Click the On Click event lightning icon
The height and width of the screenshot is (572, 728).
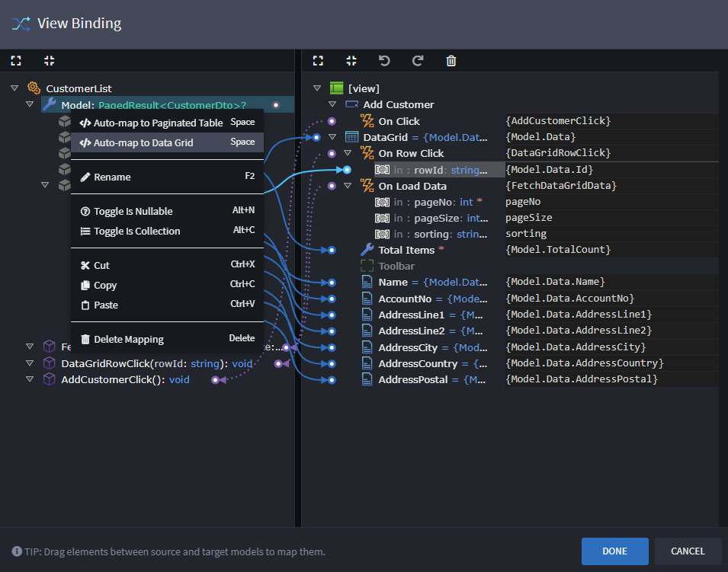pyautogui.click(x=367, y=121)
